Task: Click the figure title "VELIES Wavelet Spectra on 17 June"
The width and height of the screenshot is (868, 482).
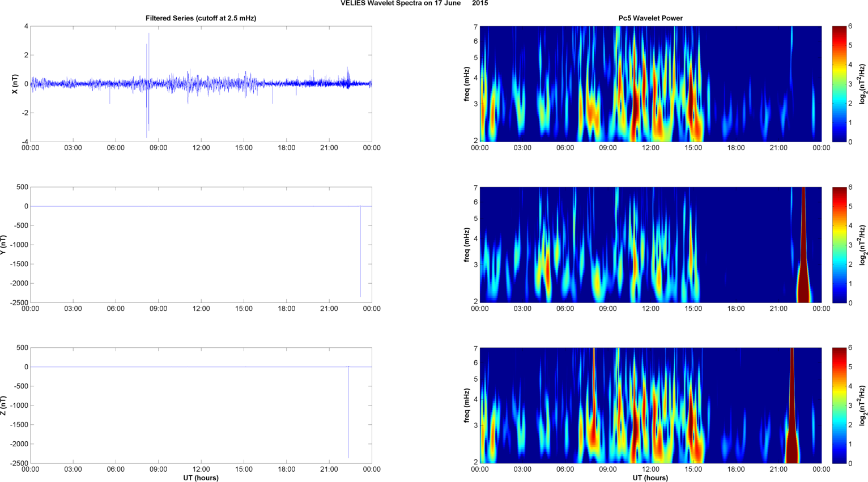Action: tap(401, 3)
